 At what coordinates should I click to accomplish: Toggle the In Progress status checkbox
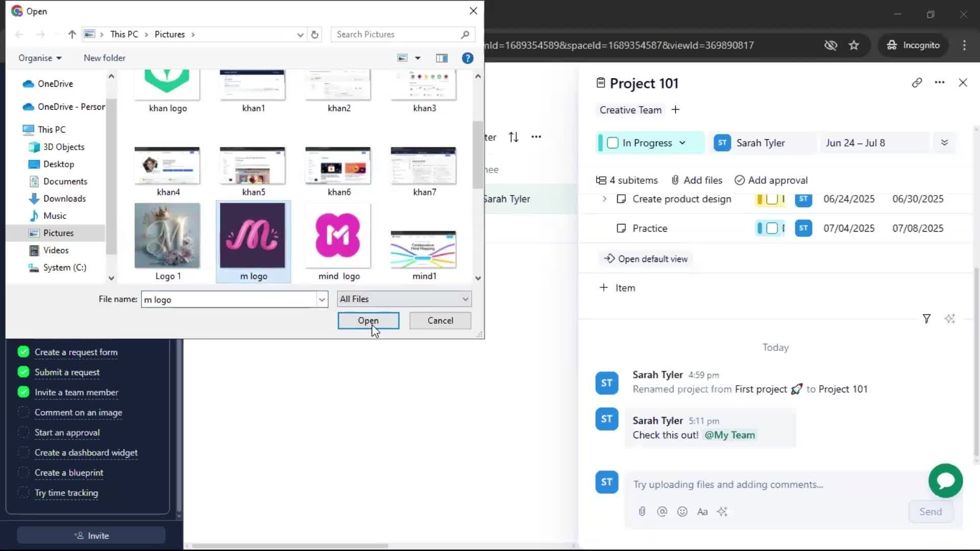pos(613,143)
